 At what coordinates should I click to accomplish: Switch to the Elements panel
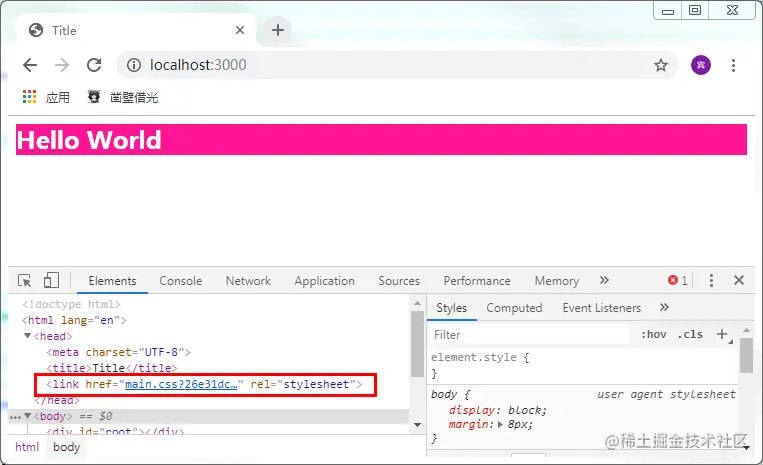click(x=112, y=281)
